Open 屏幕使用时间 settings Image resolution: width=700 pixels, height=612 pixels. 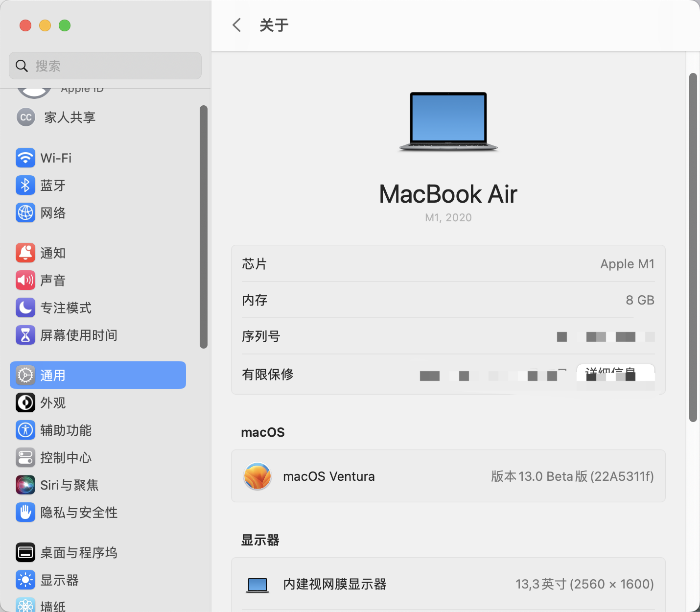tap(79, 335)
